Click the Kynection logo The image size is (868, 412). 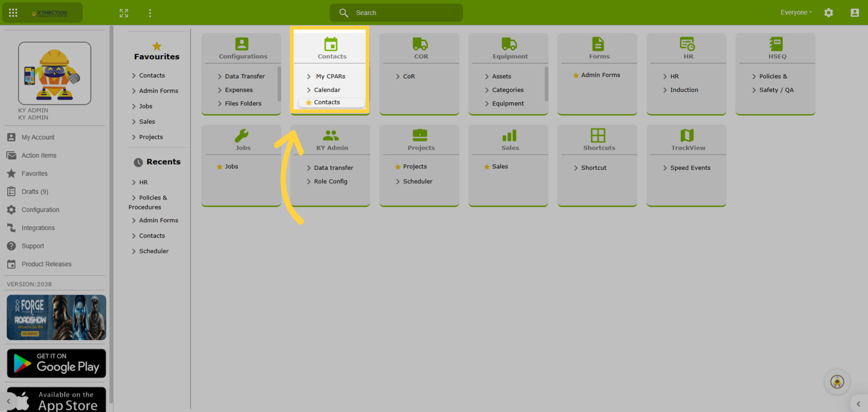coord(49,13)
